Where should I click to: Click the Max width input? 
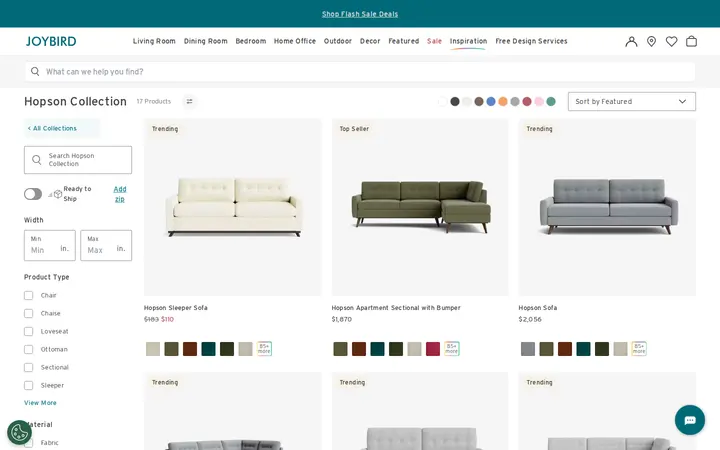pyautogui.click(x=106, y=245)
